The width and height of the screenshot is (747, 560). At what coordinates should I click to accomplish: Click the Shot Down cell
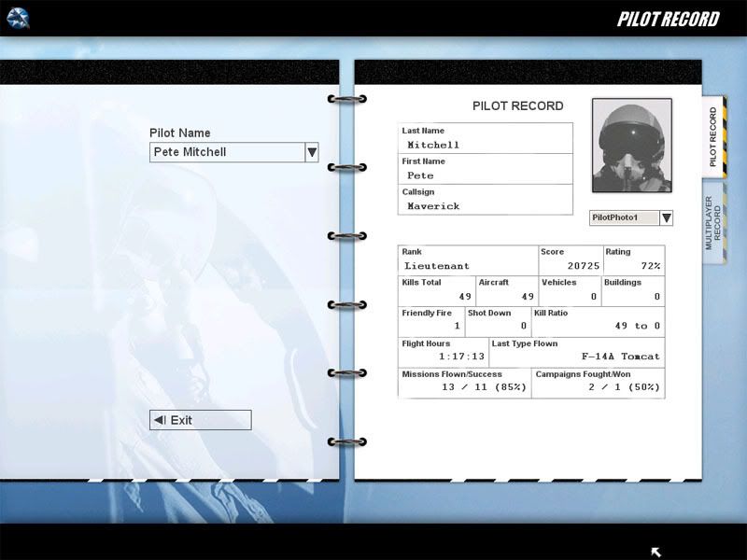pyautogui.click(x=499, y=322)
